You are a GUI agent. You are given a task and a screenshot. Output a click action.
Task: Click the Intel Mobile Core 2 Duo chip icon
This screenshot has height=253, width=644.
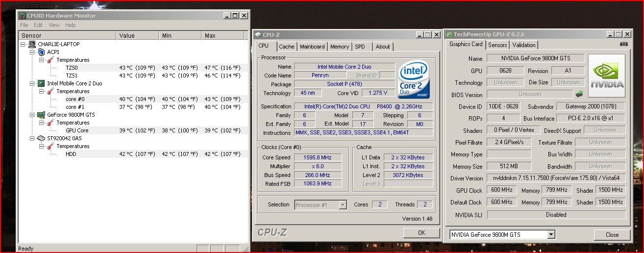[41, 83]
